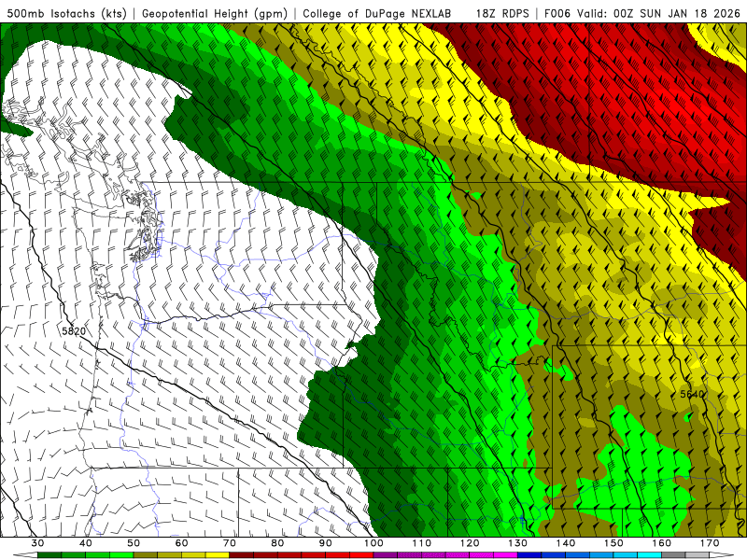The height and width of the screenshot is (560, 747).
Task: Click the 90 label on the color scale
Action: (326, 543)
